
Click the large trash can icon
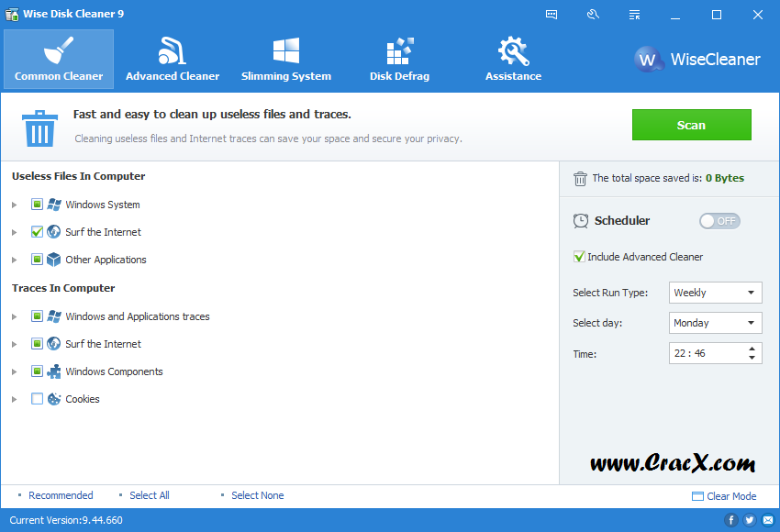click(x=39, y=128)
